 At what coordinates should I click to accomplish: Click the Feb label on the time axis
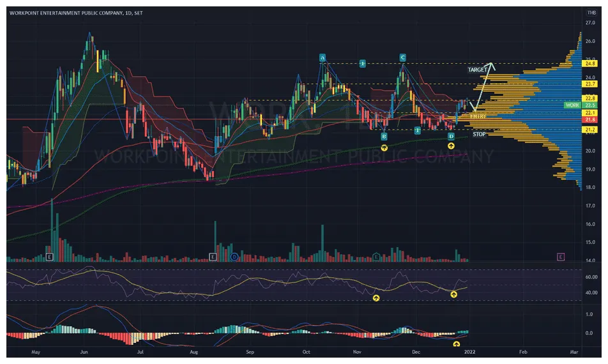523,352
